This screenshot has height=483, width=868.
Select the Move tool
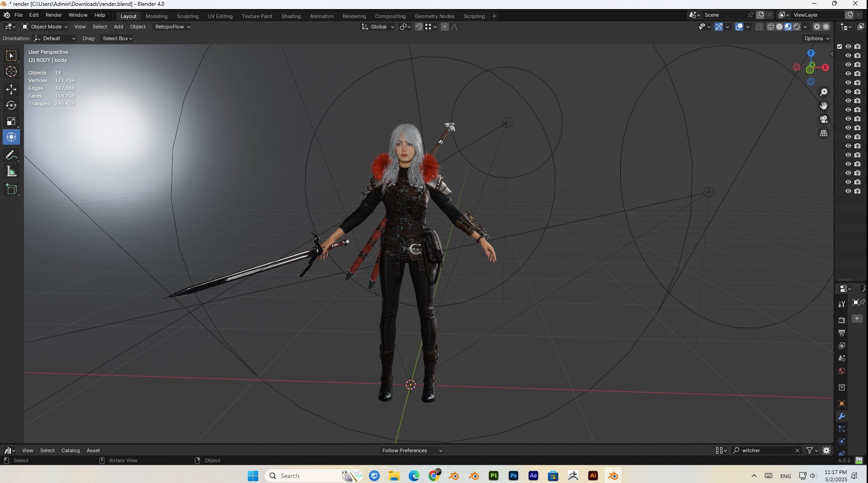point(11,89)
